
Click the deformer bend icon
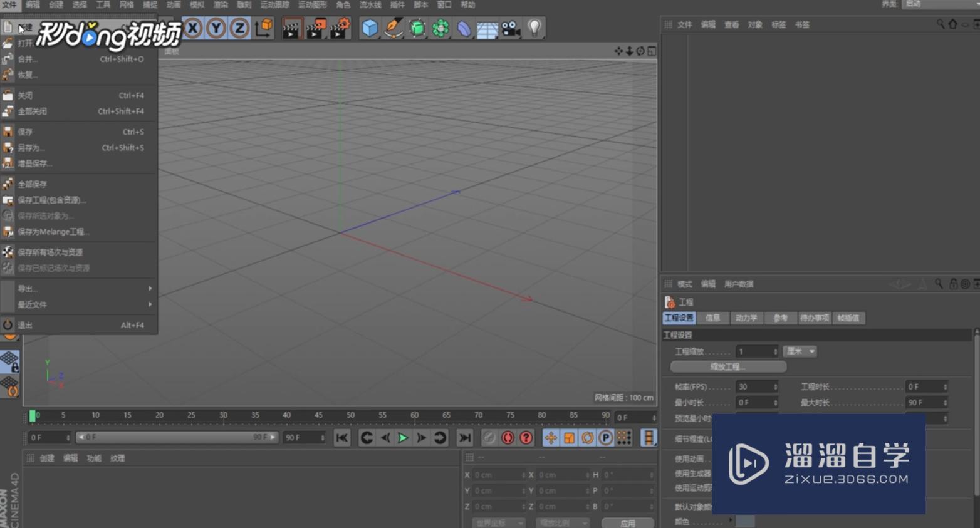464,29
